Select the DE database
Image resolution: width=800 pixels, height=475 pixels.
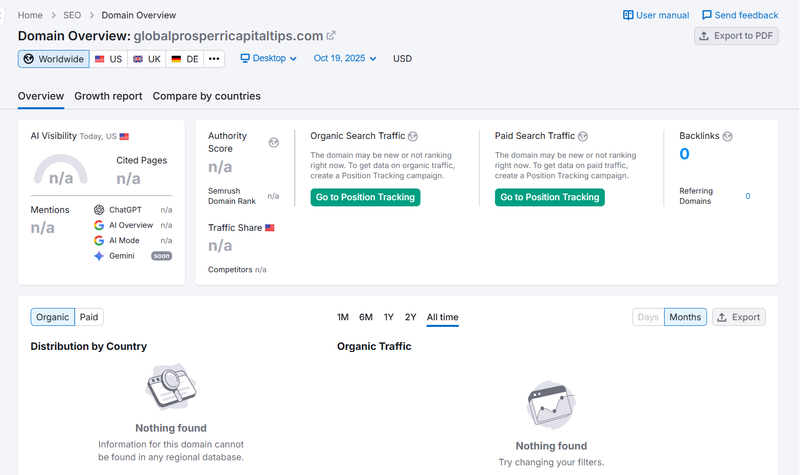185,59
